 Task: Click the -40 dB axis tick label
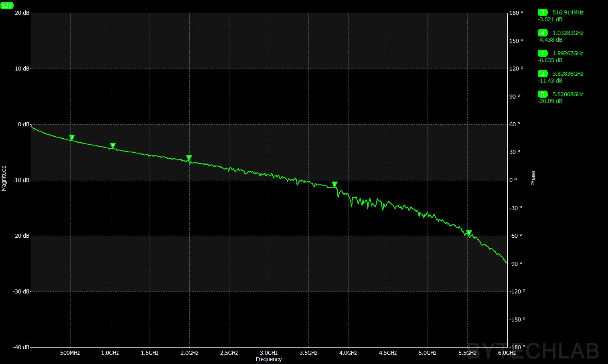coord(21,347)
